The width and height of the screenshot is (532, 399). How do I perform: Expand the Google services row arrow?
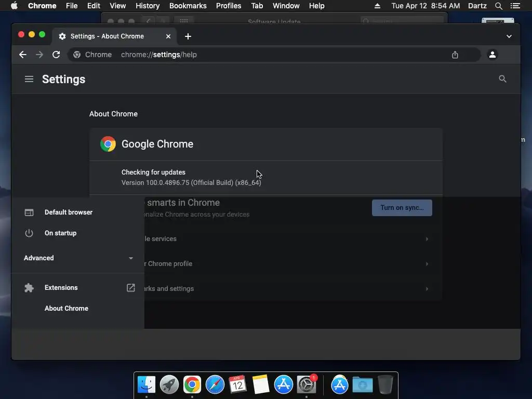point(427,239)
